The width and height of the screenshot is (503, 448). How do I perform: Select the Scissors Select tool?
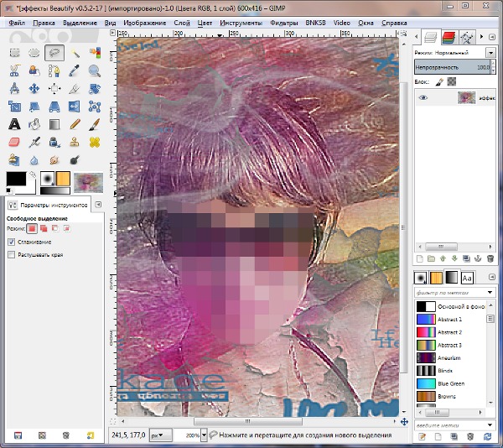[14, 70]
